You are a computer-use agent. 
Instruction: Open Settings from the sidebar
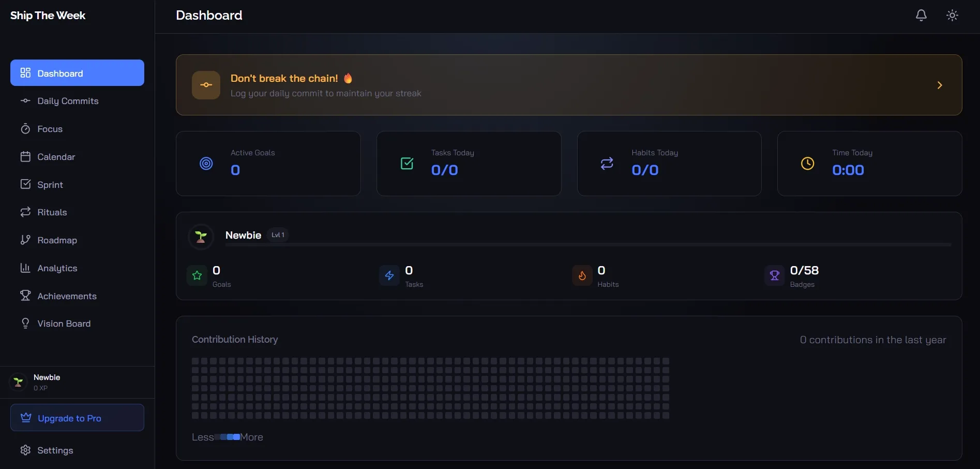point(55,450)
